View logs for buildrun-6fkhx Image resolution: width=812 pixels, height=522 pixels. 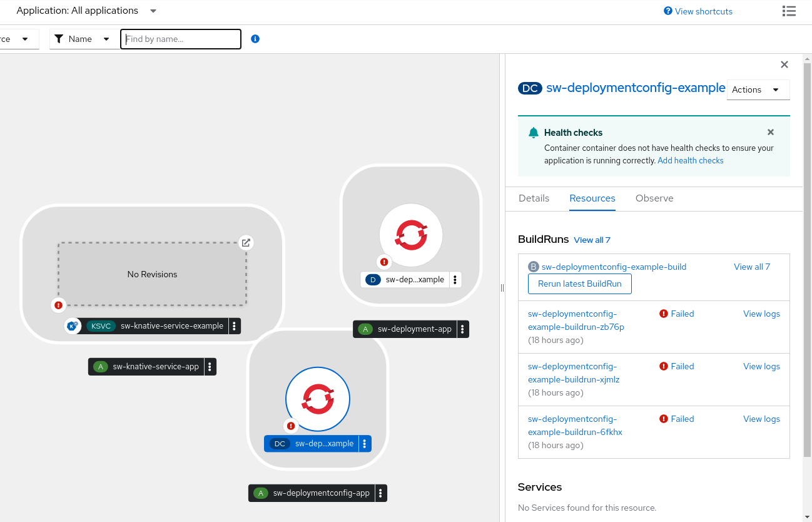(x=761, y=419)
